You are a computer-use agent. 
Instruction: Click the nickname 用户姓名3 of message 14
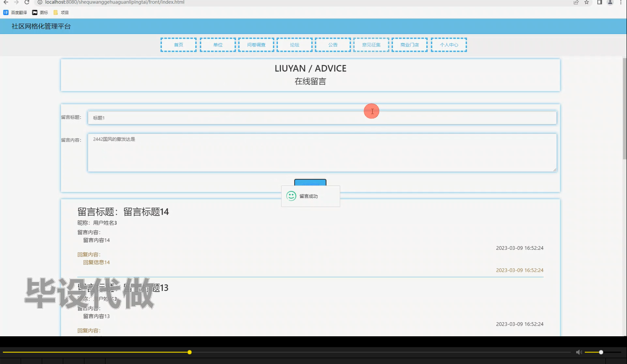click(x=105, y=223)
